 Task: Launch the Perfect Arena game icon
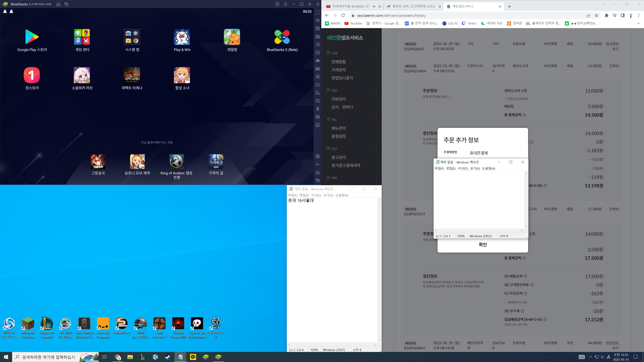point(132,75)
